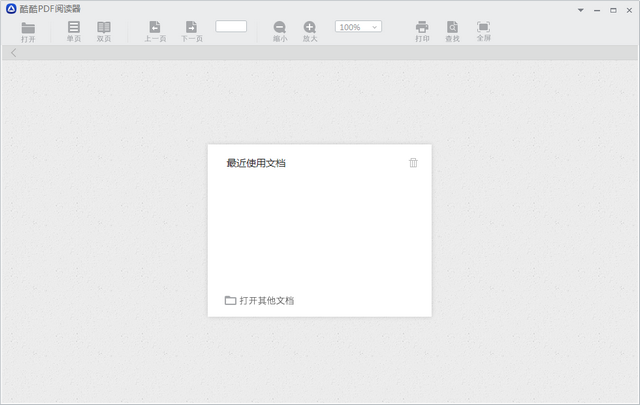Switch to double page (双页) view
The width and height of the screenshot is (640, 405).
pos(104,30)
